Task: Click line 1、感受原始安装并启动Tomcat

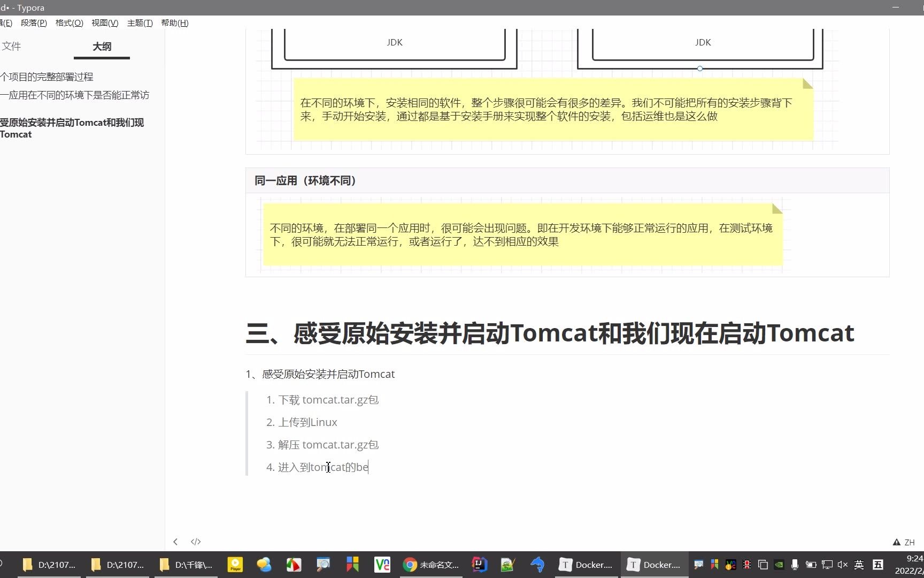Action: pos(320,374)
